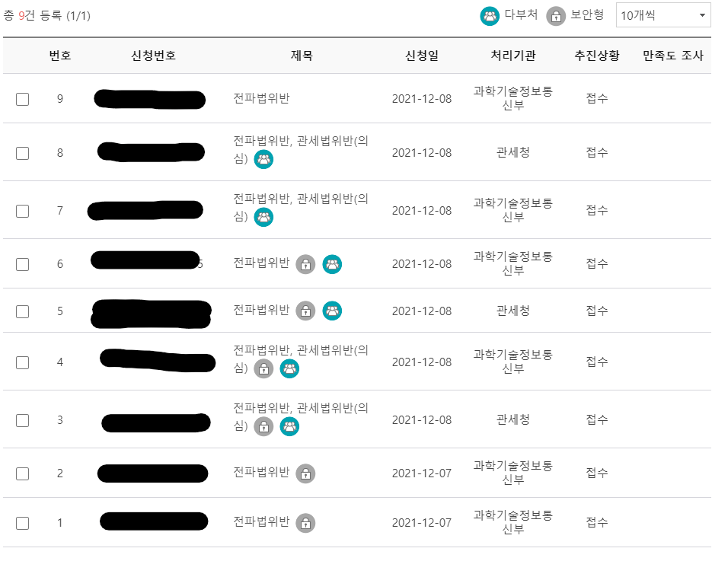Viewport: 728px width, 561px height.
Task: Toggle the checkbox for row 4
Action: [x=23, y=362]
